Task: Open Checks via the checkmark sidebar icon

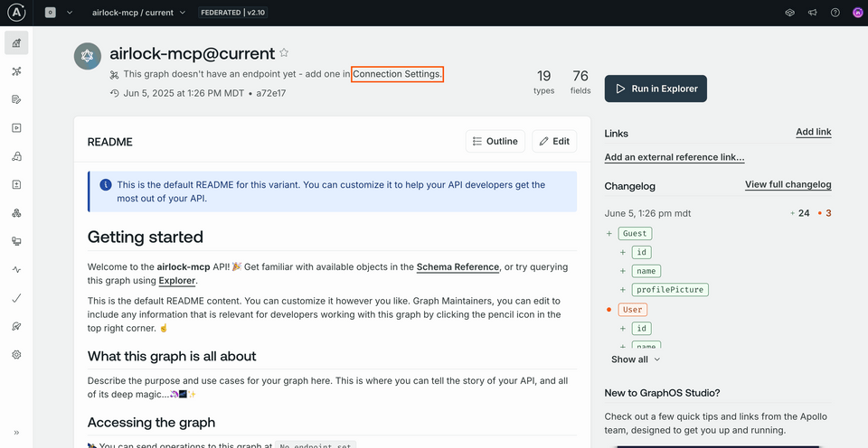Action: 16,298
